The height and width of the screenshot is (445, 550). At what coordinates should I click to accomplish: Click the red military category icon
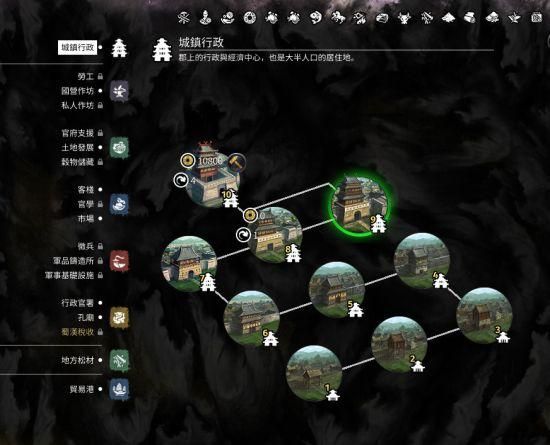coord(119,261)
